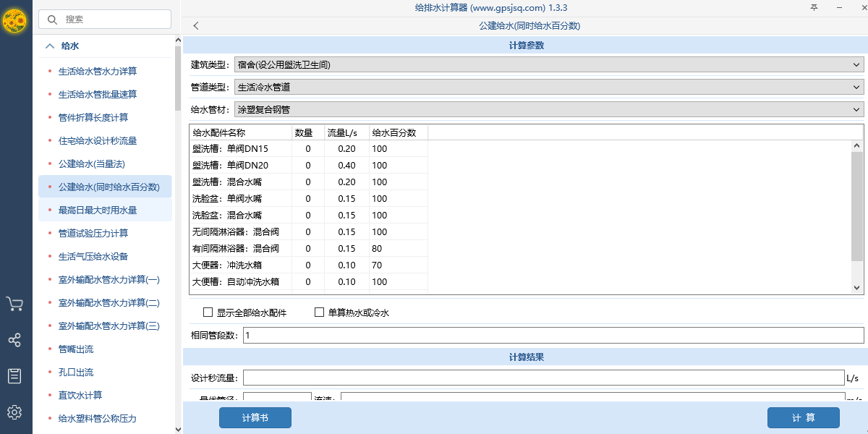The width and height of the screenshot is (868, 434).
Task: Click the 计算书 button
Action: click(255, 417)
